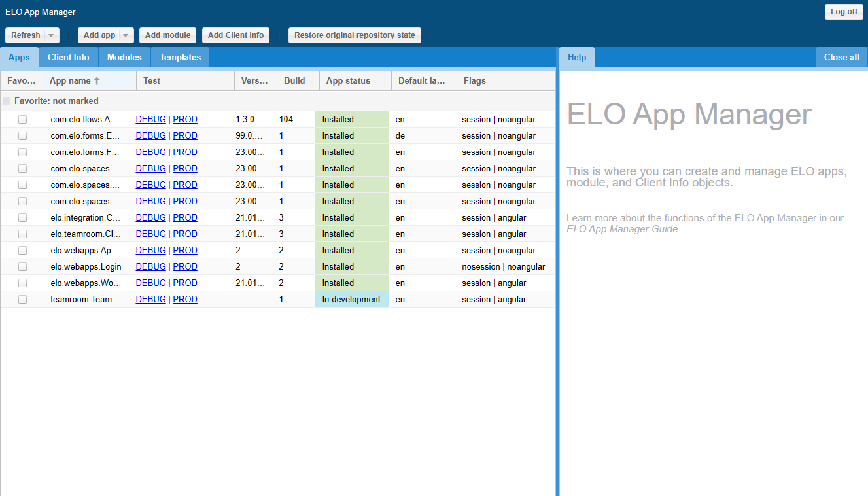This screenshot has width=868, height=496.
Task: Sort by the Build column header
Action: point(298,81)
